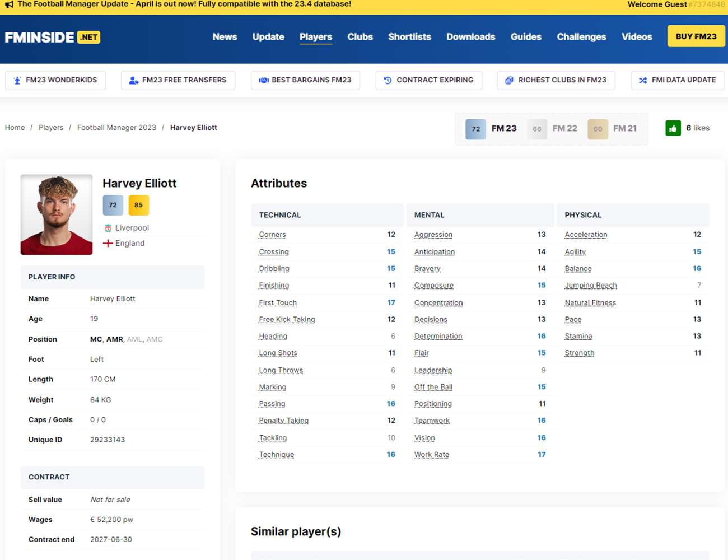
Task: Click the yellow 85 potential badge
Action: [x=138, y=205]
